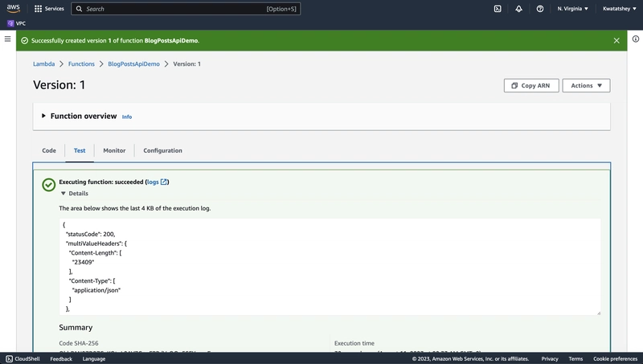Click the Copy ARN button

tap(531, 85)
